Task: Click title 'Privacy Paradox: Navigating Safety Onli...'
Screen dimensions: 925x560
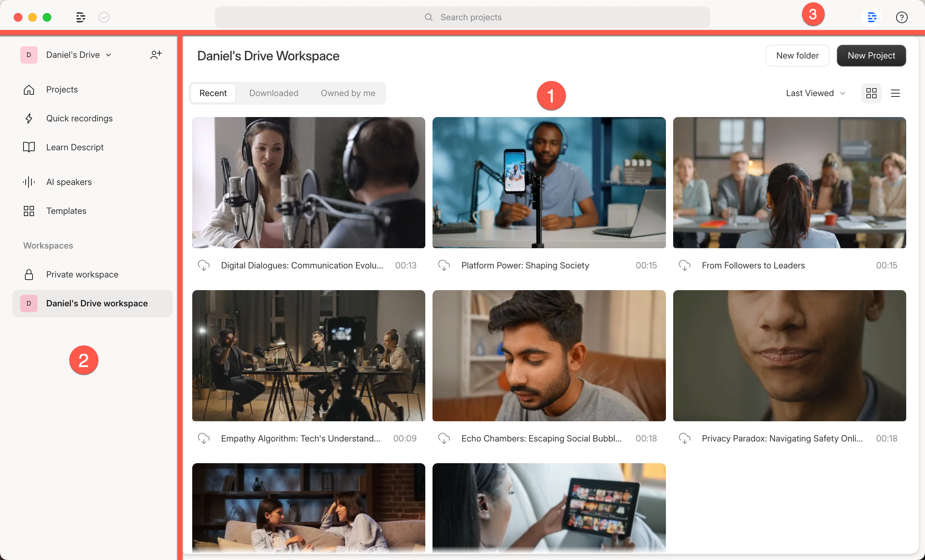Action: 782,438
